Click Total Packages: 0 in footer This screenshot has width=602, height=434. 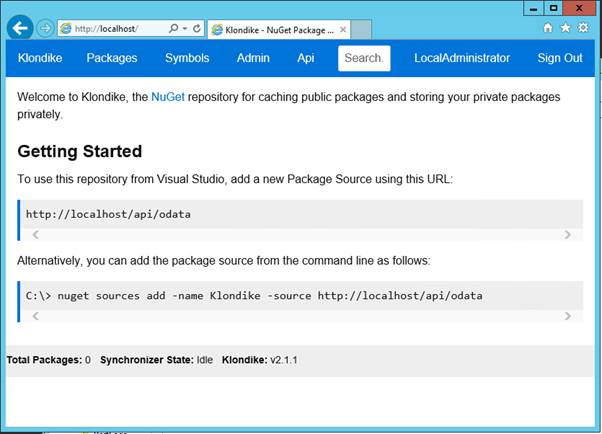coord(49,360)
